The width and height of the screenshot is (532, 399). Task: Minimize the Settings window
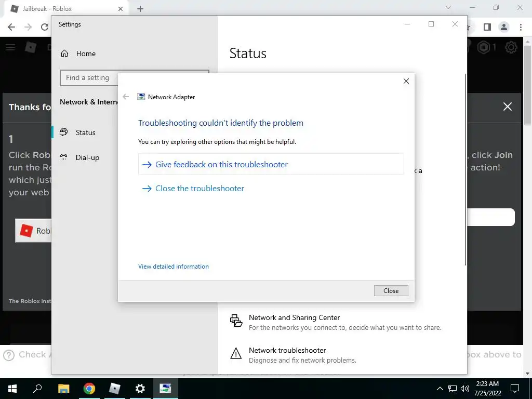tap(407, 24)
